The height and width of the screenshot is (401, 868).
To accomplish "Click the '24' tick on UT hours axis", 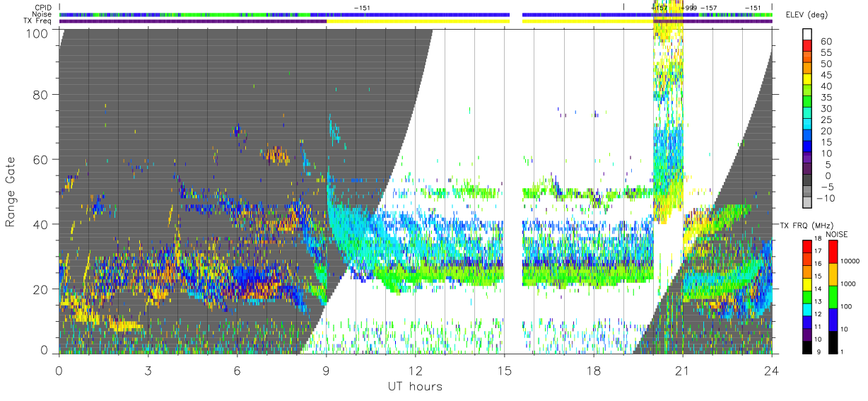I will pos(772,371).
